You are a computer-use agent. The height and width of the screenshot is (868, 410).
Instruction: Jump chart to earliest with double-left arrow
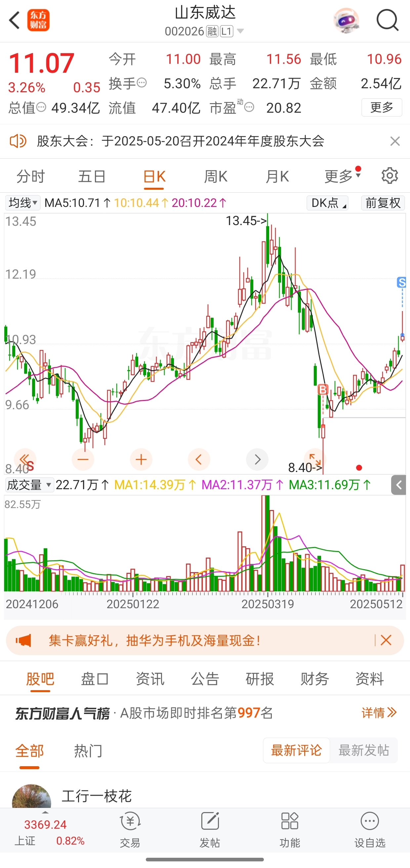25,459
